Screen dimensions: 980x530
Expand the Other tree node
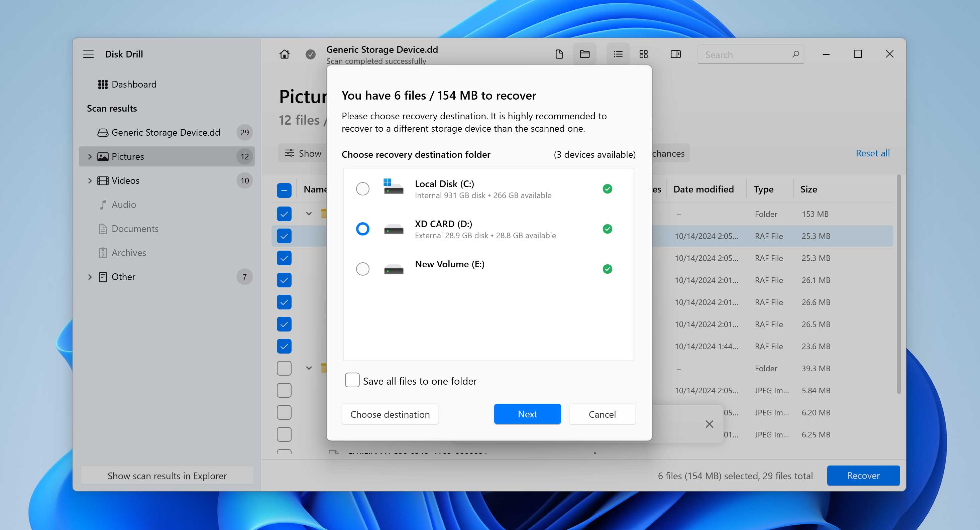tap(90, 277)
